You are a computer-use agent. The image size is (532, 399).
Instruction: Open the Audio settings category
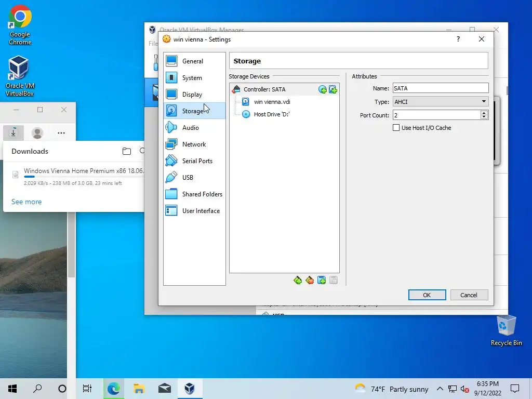coord(194,128)
